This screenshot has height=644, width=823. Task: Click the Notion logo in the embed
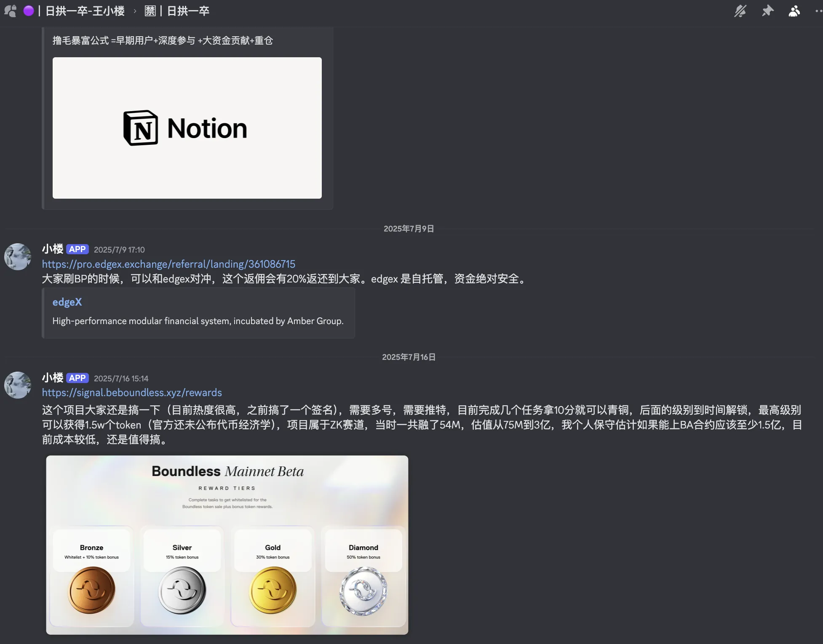click(x=186, y=128)
